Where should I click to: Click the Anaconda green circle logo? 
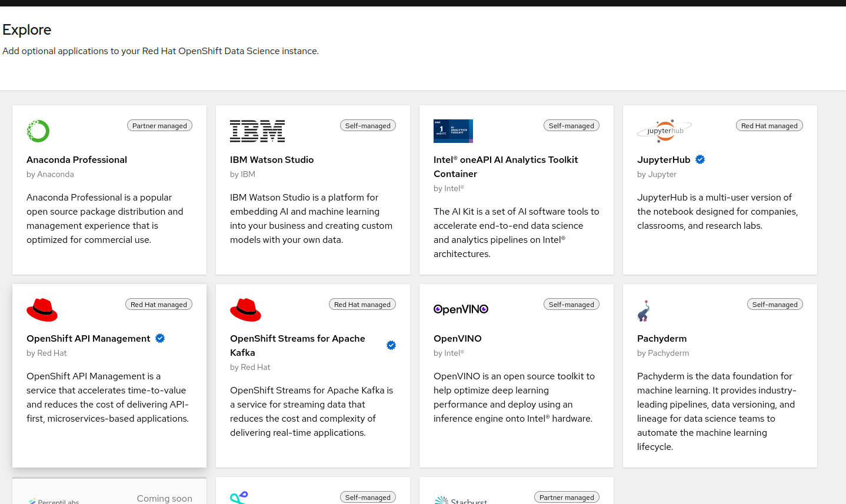(x=38, y=131)
